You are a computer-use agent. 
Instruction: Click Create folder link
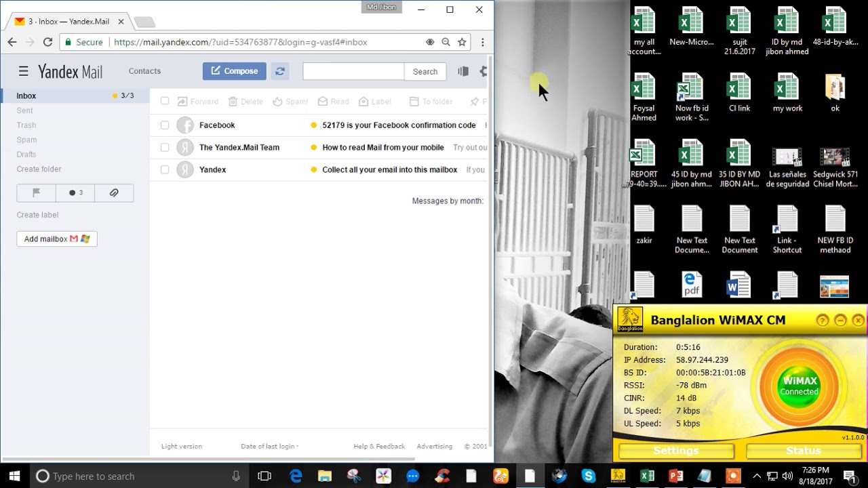point(39,169)
